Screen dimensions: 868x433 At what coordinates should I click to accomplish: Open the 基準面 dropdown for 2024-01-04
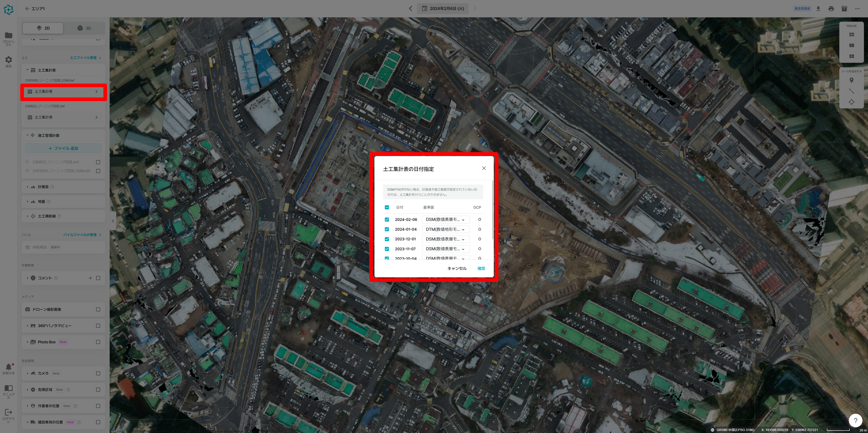(446, 229)
